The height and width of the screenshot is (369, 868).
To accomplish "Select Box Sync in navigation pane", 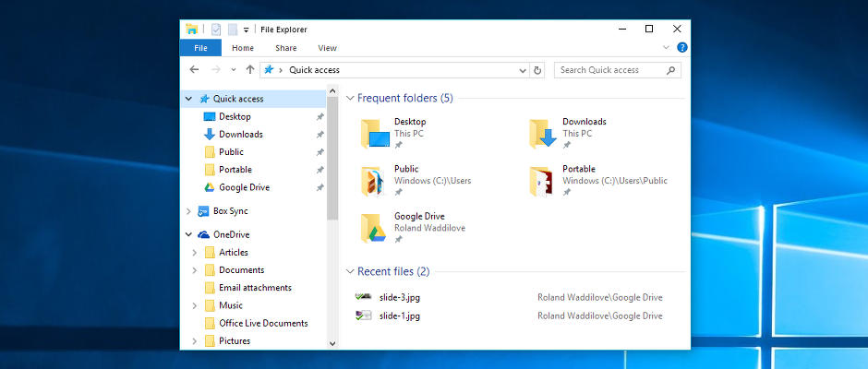I will point(230,211).
